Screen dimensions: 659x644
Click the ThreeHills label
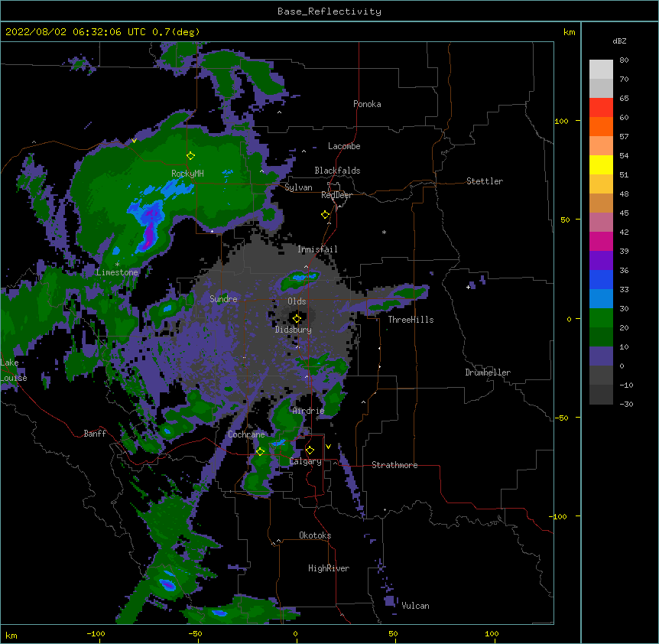click(411, 320)
